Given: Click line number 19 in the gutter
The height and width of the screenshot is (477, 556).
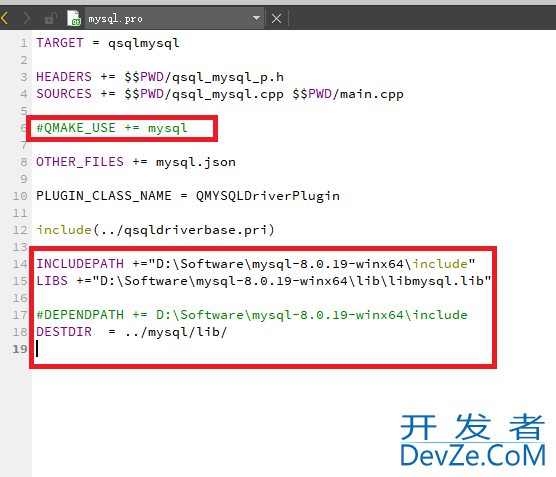Looking at the screenshot, I should [20, 349].
